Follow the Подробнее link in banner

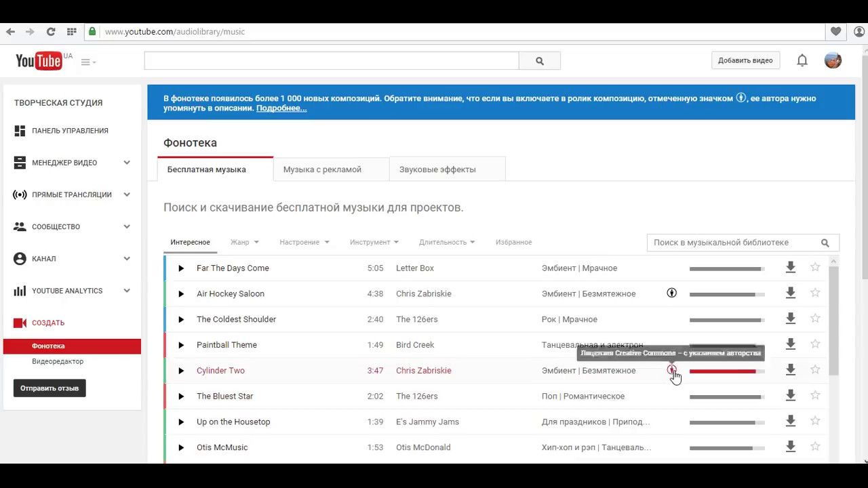(x=281, y=108)
